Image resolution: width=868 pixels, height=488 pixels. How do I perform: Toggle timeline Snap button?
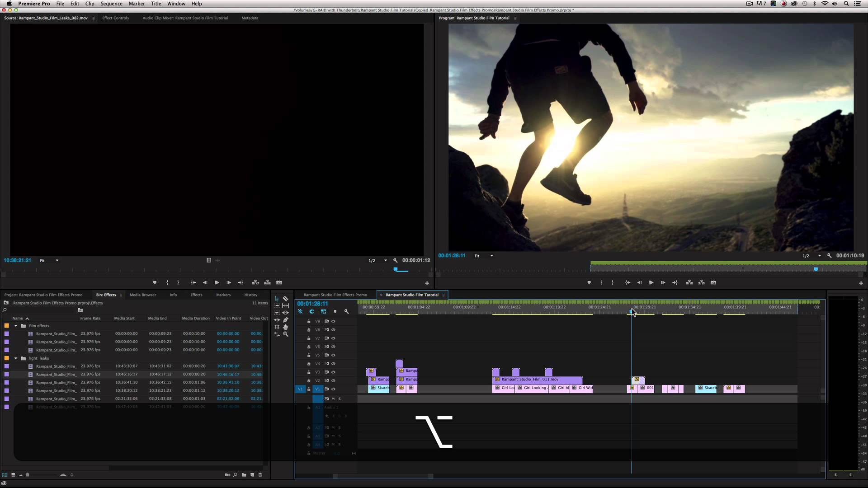click(312, 312)
